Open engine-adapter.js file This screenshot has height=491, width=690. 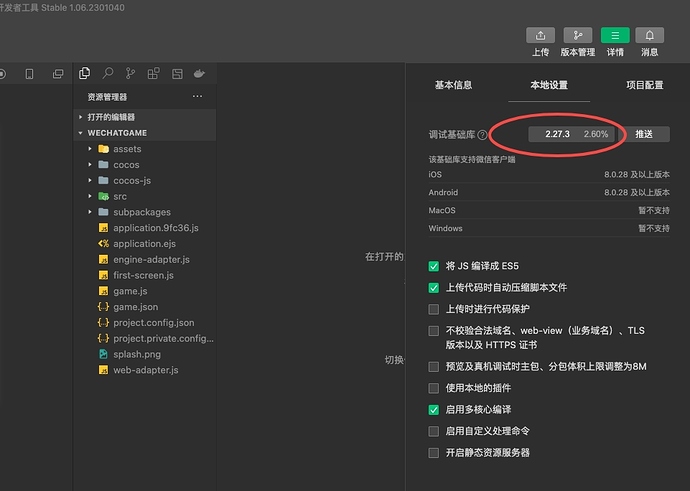coord(151,260)
